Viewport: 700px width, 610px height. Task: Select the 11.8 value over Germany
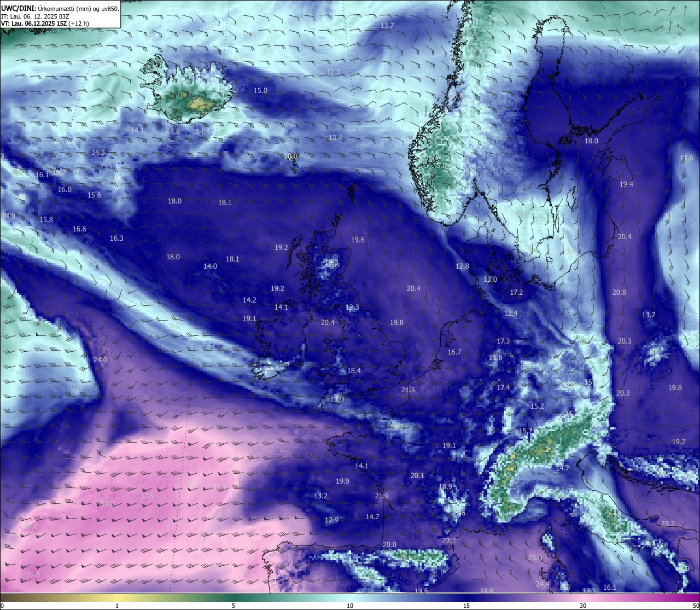coord(495,358)
